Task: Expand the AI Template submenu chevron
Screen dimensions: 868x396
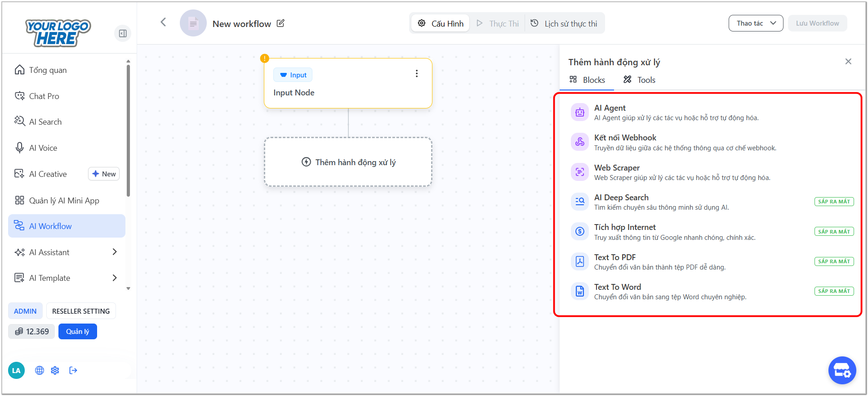Action: [x=115, y=278]
